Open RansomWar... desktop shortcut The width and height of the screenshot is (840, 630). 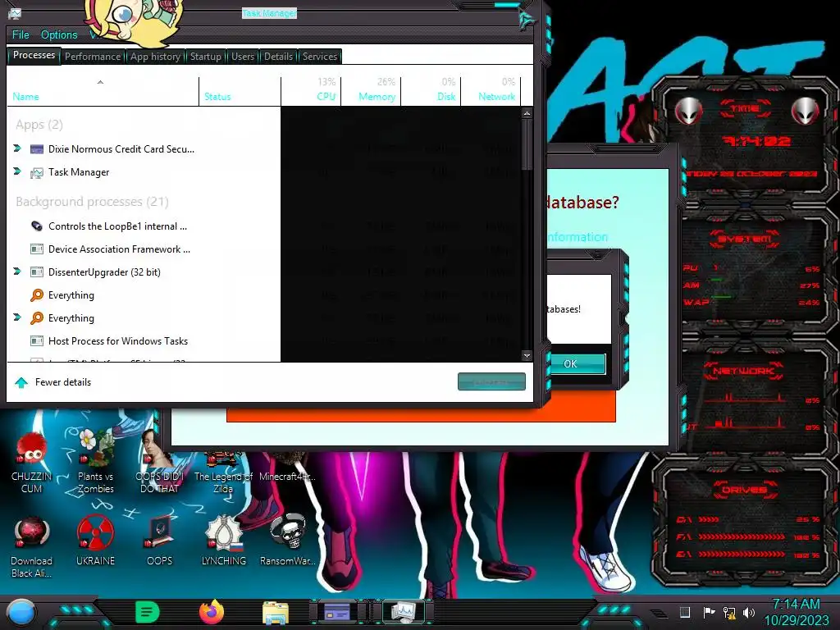pyautogui.click(x=288, y=541)
